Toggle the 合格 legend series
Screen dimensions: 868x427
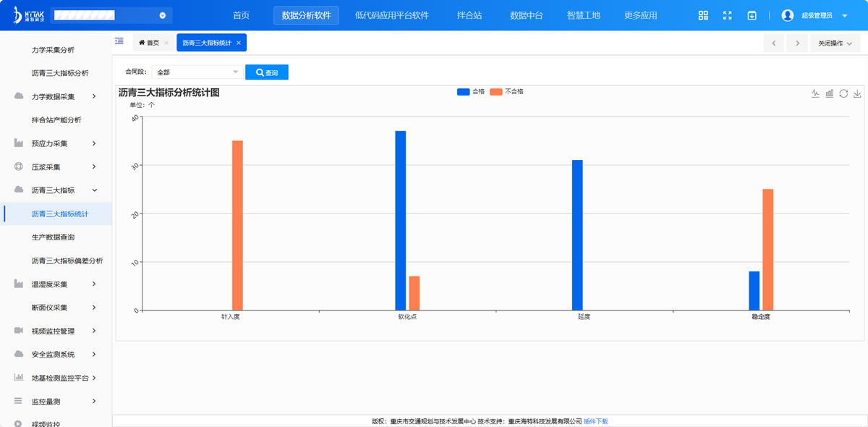coord(471,92)
